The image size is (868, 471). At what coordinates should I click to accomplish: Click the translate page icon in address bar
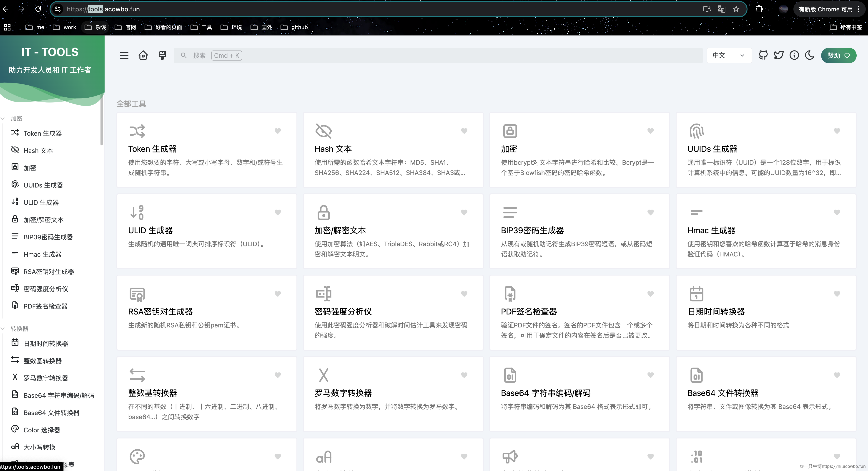point(721,9)
